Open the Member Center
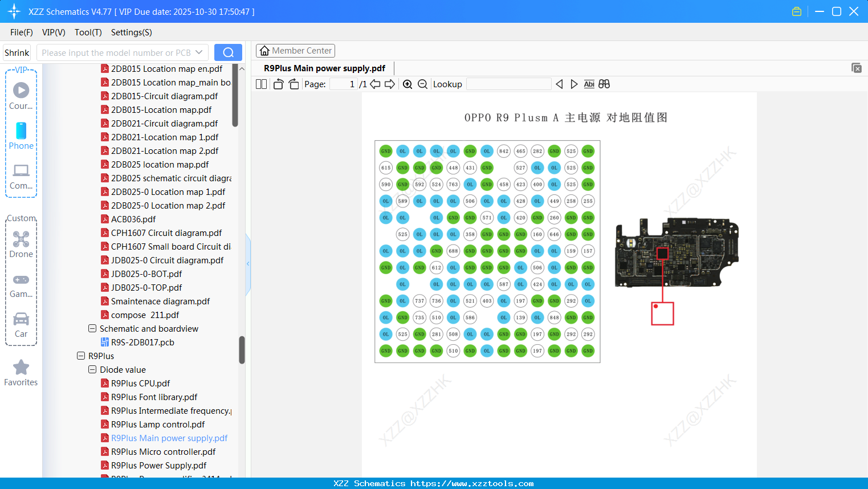The height and width of the screenshot is (489, 868). (295, 51)
